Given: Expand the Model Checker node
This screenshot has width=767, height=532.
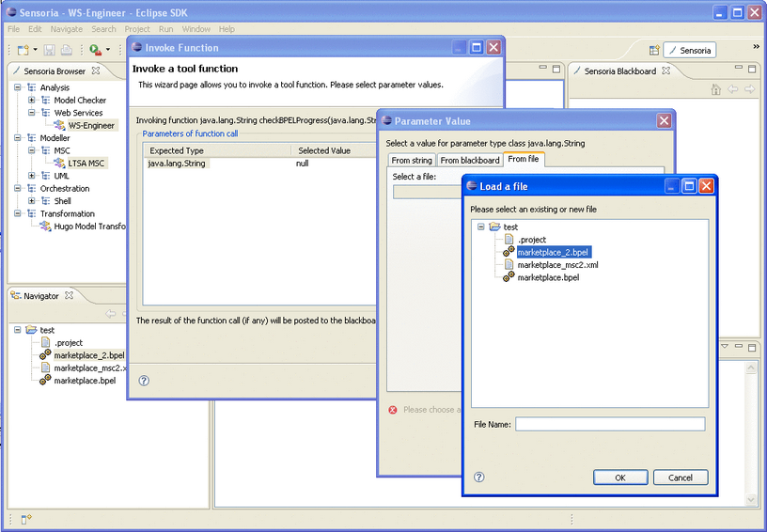Looking at the screenshot, I should pyautogui.click(x=32, y=101).
